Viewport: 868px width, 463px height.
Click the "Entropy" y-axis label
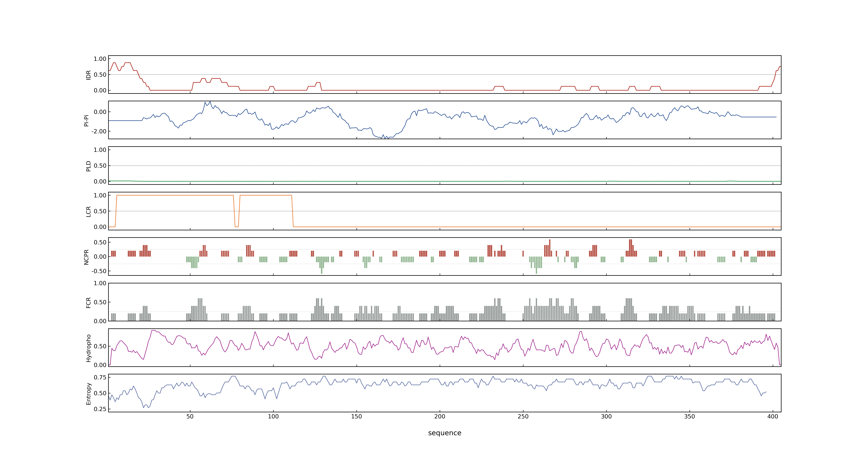click(88, 394)
